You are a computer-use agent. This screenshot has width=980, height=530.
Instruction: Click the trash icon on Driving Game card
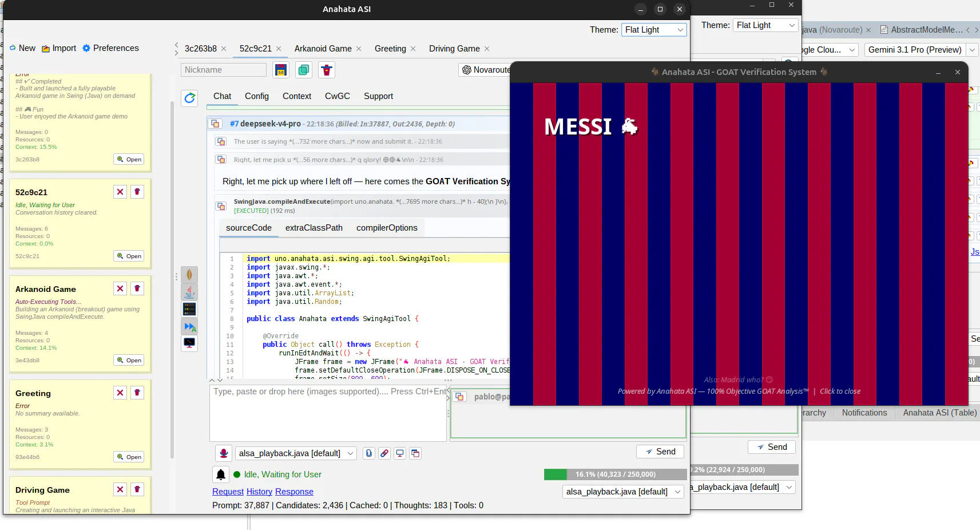coord(137,489)
